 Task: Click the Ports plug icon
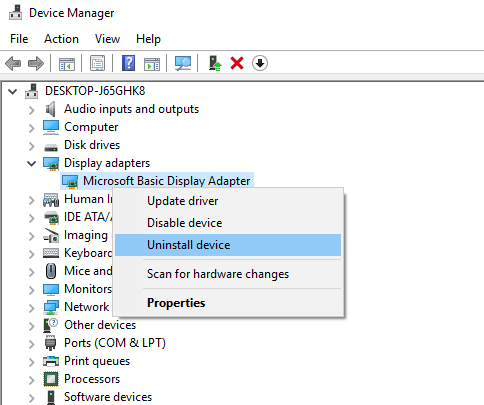tap(51, 343)
